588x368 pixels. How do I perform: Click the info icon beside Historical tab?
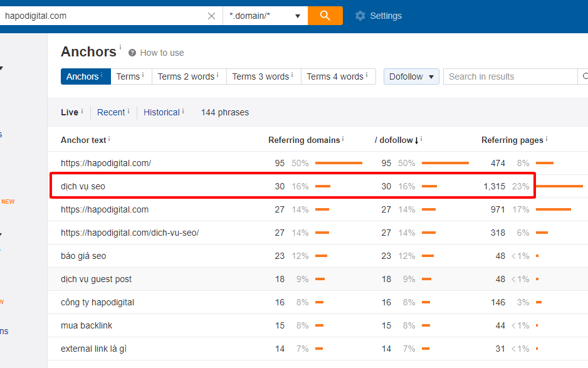[183, 112]
